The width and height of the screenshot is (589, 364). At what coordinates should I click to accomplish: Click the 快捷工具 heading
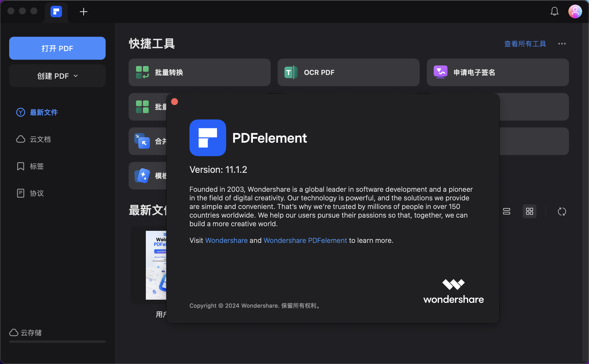coord(152,44)
